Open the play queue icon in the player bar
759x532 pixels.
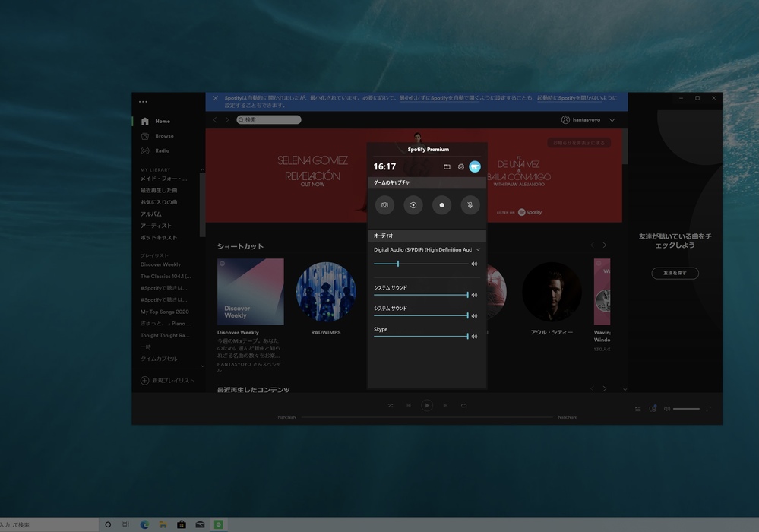click(x=638, y=409)
